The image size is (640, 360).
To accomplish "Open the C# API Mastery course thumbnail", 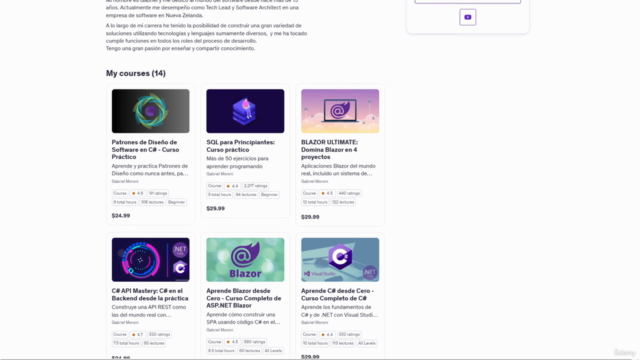I will pos(151,260).
